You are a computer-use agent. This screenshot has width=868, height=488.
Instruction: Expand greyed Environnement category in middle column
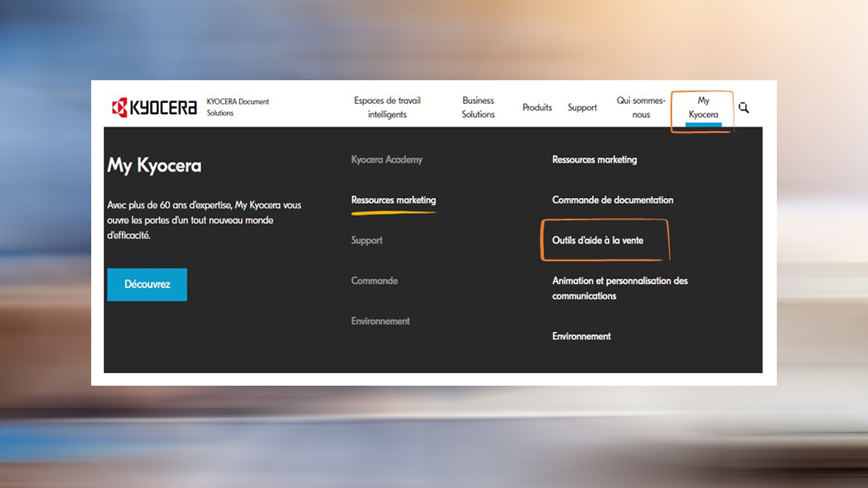380,322
